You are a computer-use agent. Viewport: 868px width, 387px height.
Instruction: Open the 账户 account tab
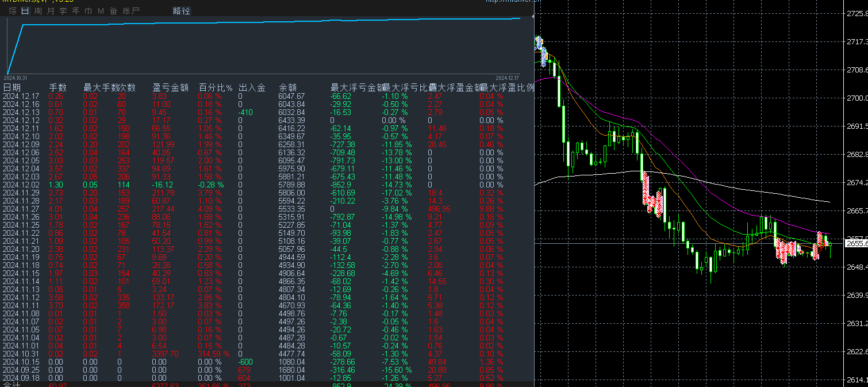[x=131, y=11]
